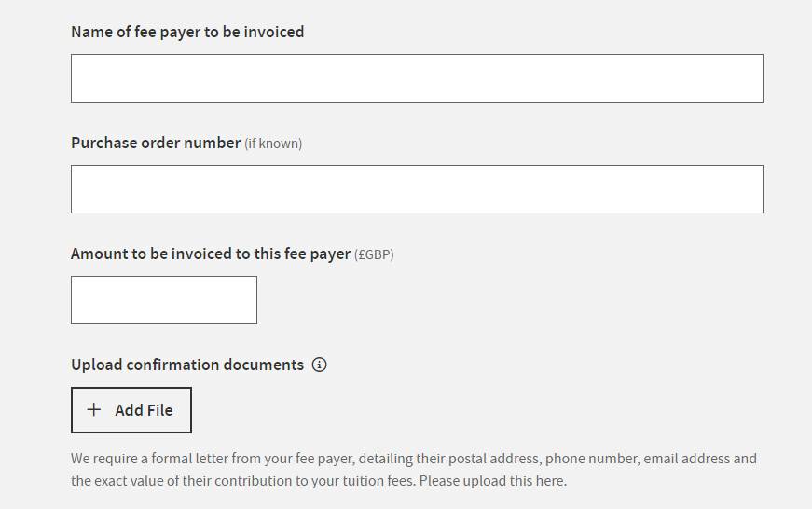Click the plus icon inside Add File
Image resolution: width=812 pixels, height=509 pixels.
tap(94, 409)
